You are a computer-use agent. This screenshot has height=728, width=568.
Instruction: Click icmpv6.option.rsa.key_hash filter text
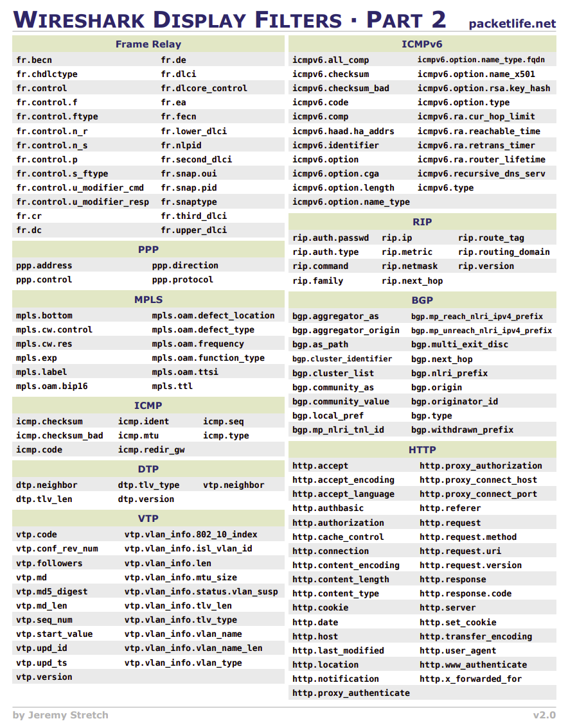[x=483, y=88]
